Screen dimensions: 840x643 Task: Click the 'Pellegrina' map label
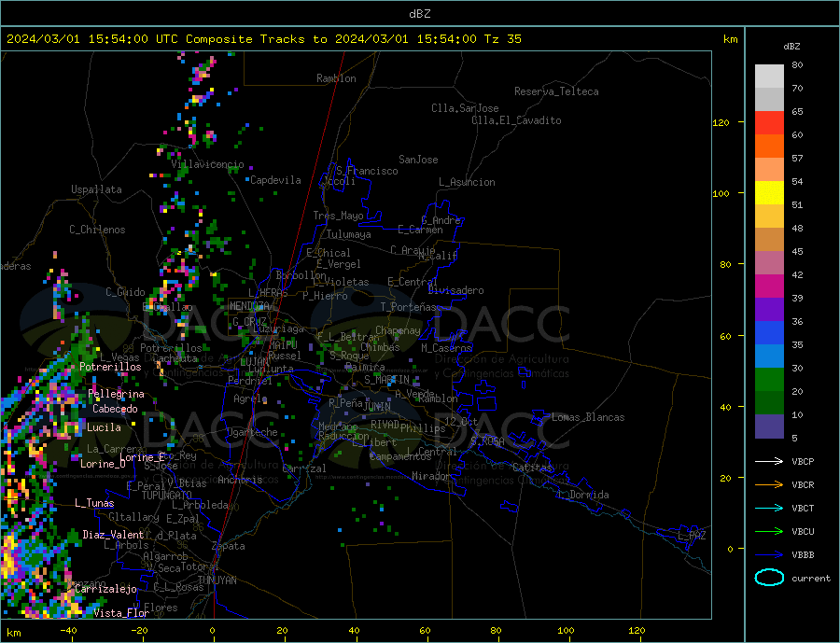tap(116, 394)
